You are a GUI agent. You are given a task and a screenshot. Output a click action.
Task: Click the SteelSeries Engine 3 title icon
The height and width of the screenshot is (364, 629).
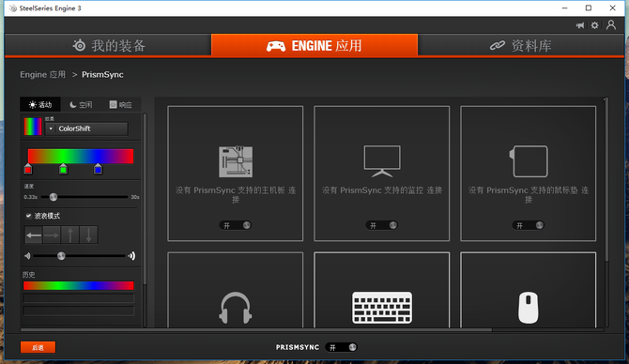(13, 8)
